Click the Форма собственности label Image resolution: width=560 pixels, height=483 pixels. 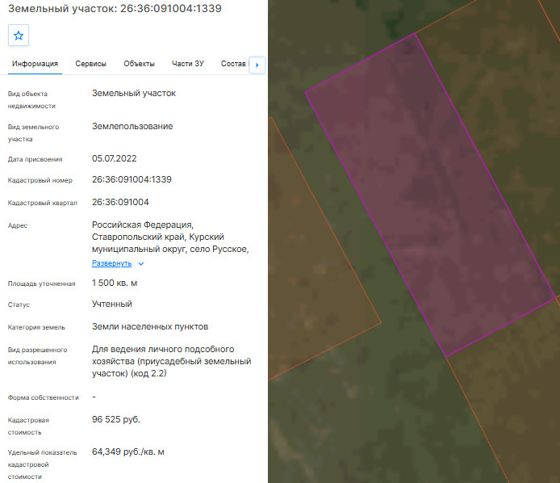43,398
